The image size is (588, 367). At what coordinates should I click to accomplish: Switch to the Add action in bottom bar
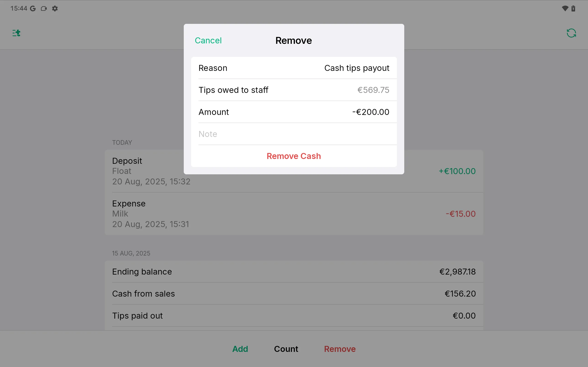(240, 349)
